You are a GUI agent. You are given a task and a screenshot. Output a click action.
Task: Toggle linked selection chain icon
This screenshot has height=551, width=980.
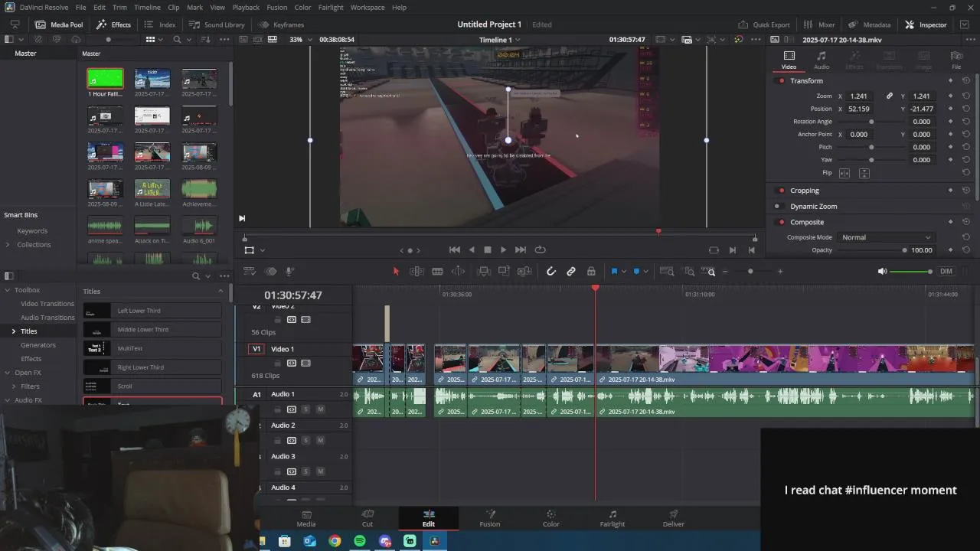pos(571,272)
